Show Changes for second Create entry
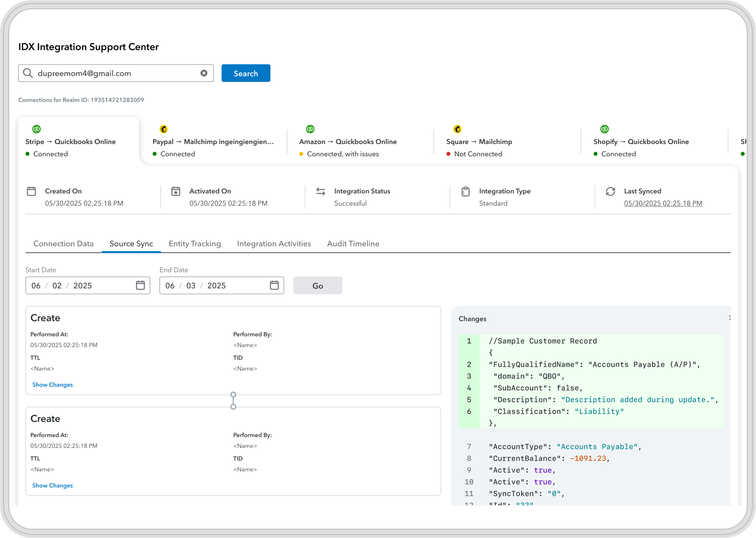This screenshot has width=756, height=538. (52, 485)
